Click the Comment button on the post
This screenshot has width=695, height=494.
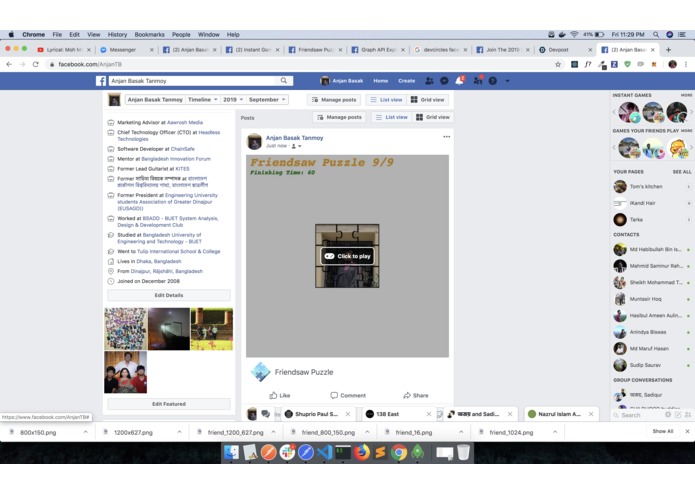pos(348,395)
